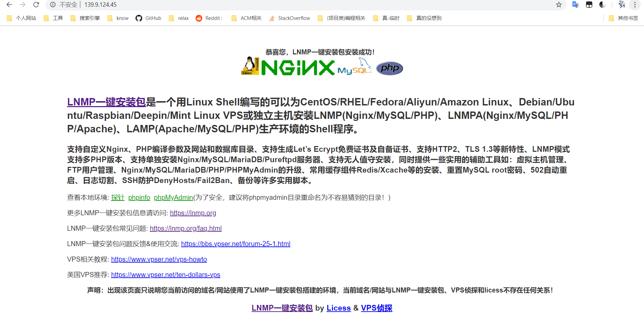This screenshot has width=644, height=319.
Task: Click the black extension icon beside Google Translate
Action: point(589,5)
